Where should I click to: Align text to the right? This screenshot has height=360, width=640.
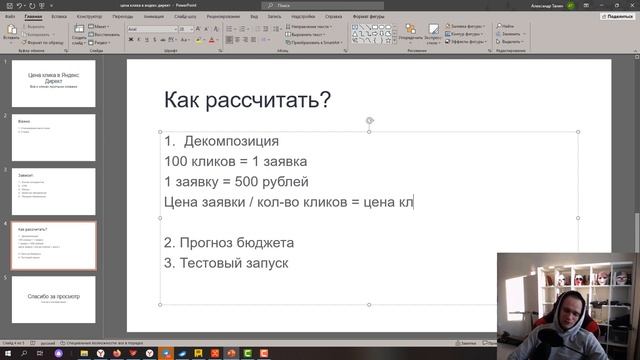click(246, 40)
